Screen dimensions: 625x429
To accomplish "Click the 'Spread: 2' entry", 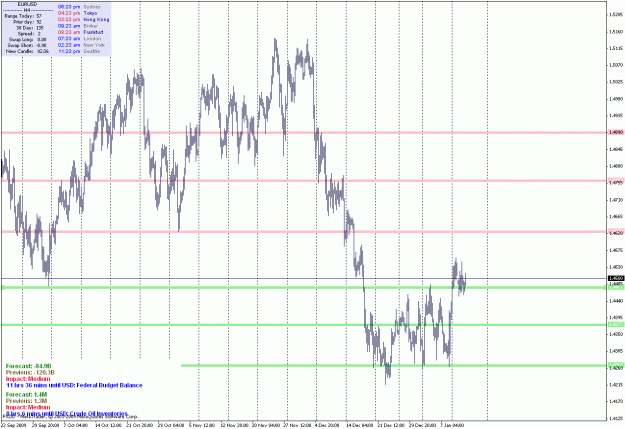I will click(x=29, y=34).
